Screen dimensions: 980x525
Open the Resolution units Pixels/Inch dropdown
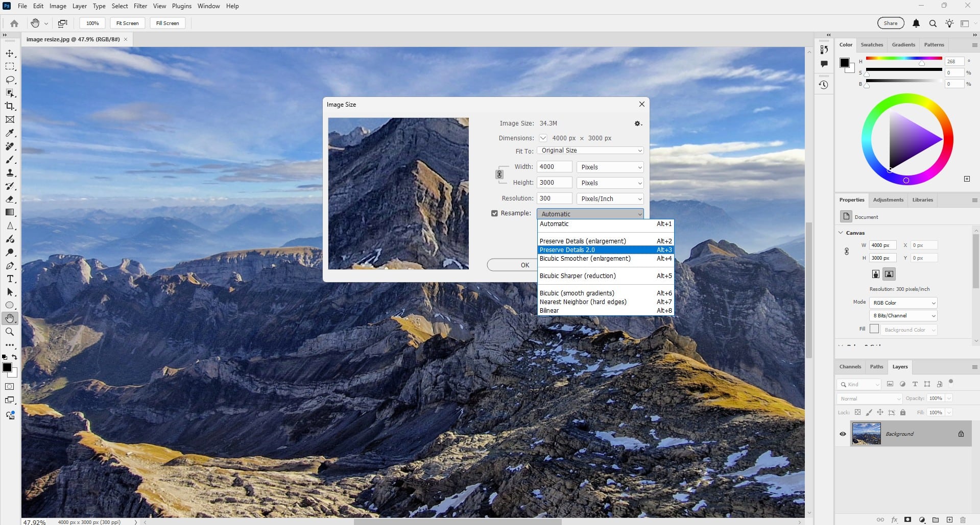pyautogui.click(x=610, y=199)
